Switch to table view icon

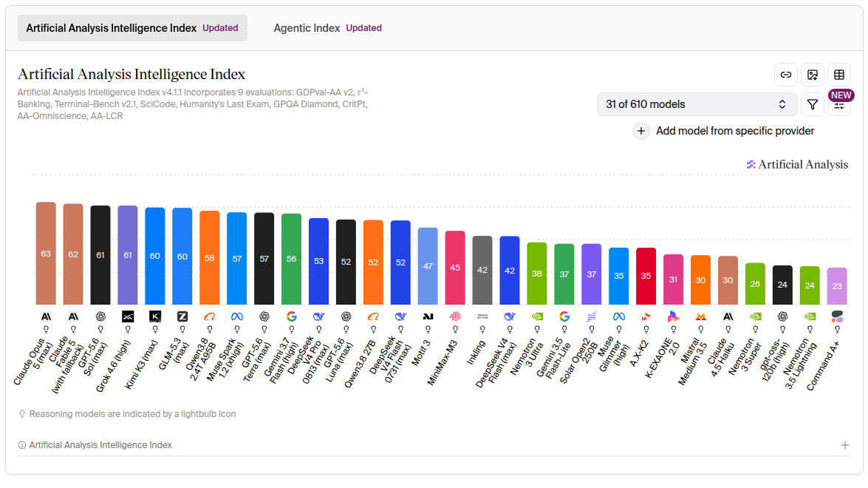pyautogui.click(x=839, y=75)
